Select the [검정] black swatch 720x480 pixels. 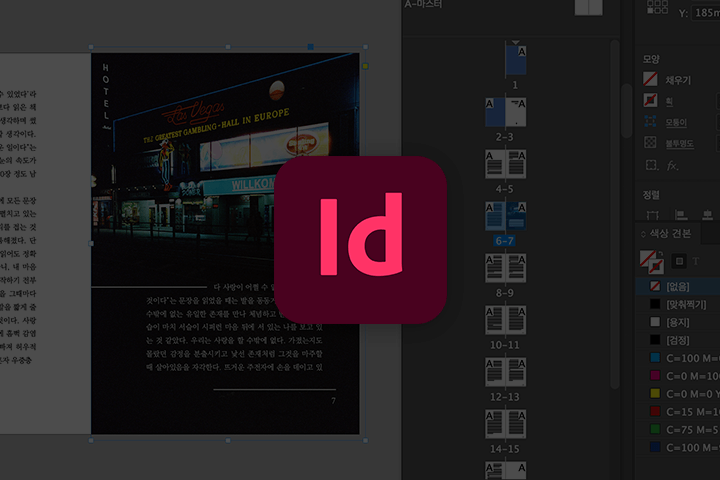click(x=678, y=340)
